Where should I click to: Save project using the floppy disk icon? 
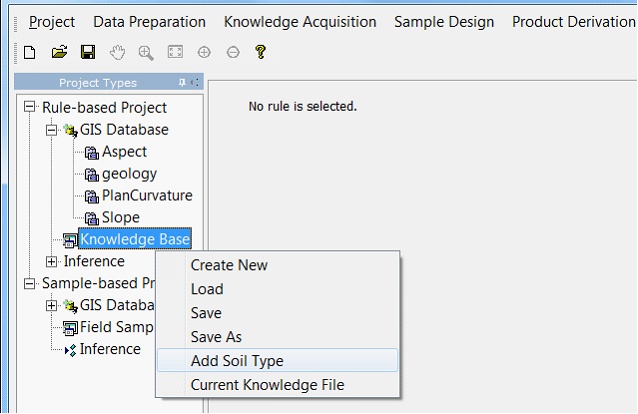pos(88,52)
